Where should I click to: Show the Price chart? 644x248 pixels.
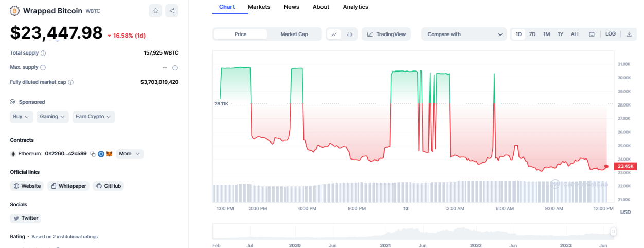click(x=240, y=34)
